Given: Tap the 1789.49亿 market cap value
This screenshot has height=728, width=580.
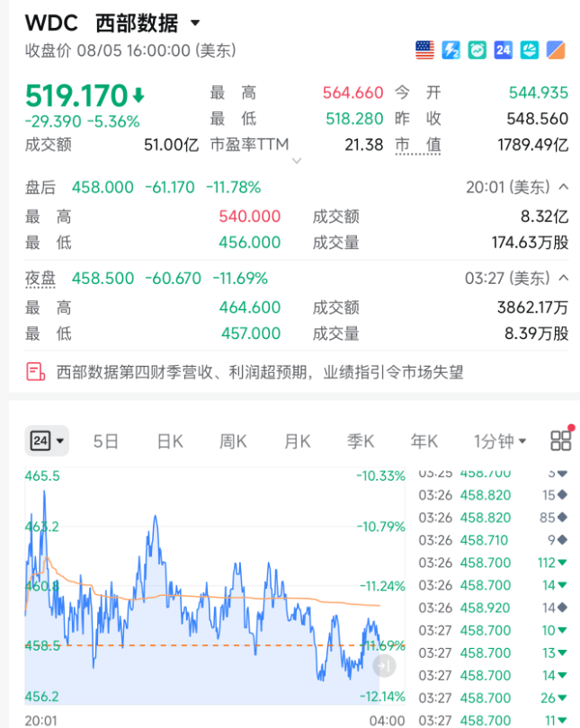Looking at the screenshot, I should coord(533,145).
